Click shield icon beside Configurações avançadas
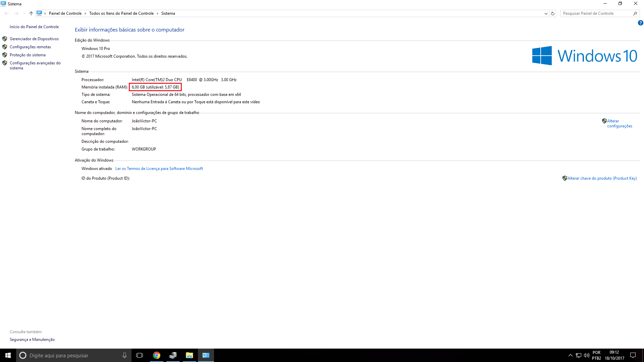The image size is (644, 362). (x=5, y=63)
